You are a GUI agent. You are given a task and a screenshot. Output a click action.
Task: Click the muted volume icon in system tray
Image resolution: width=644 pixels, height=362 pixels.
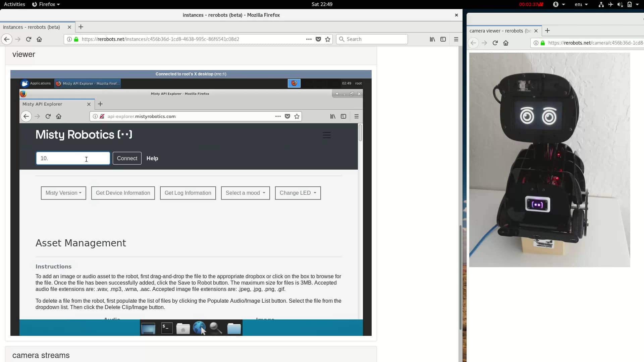pos(620,4)
